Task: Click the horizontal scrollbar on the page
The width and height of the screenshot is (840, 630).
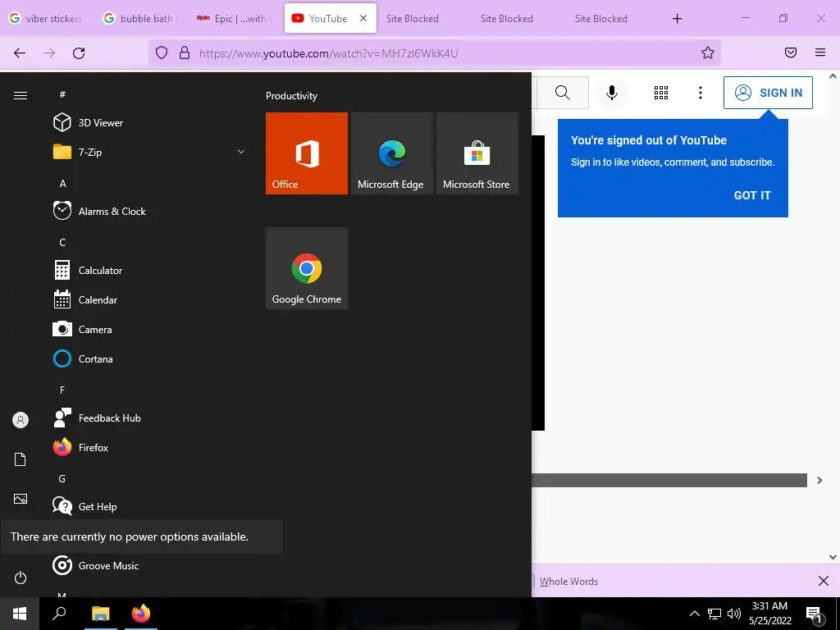Action: (669, 480)
